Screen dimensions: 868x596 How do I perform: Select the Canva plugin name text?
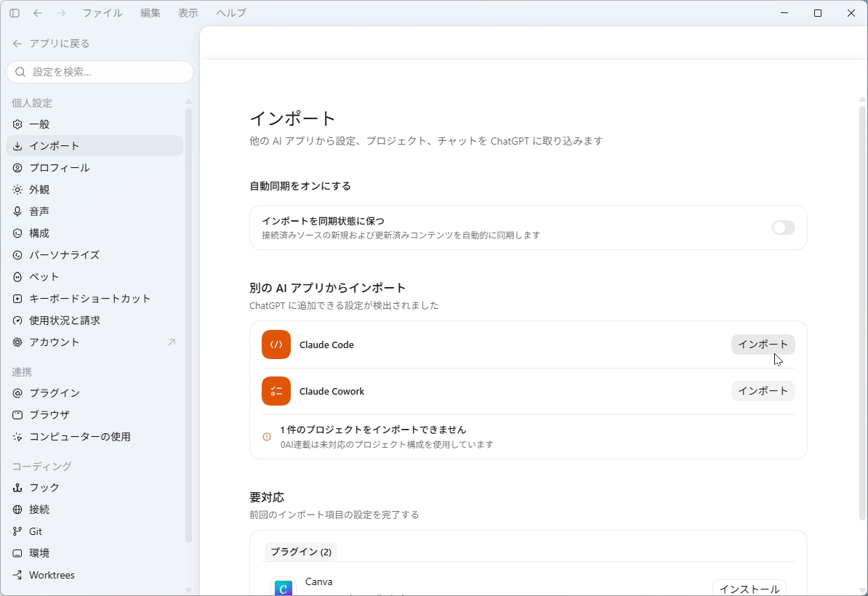coord(319,581)
